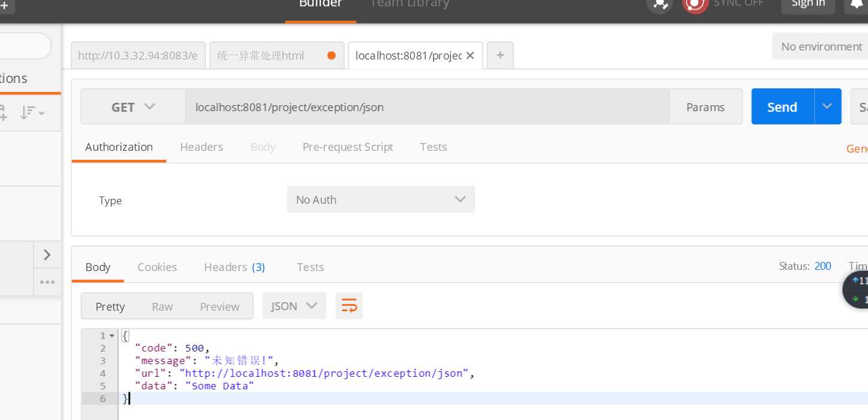The height and width of the screenshot is (420, 868).
Task: Switch response view to Preview
Action: coord(220,306)
